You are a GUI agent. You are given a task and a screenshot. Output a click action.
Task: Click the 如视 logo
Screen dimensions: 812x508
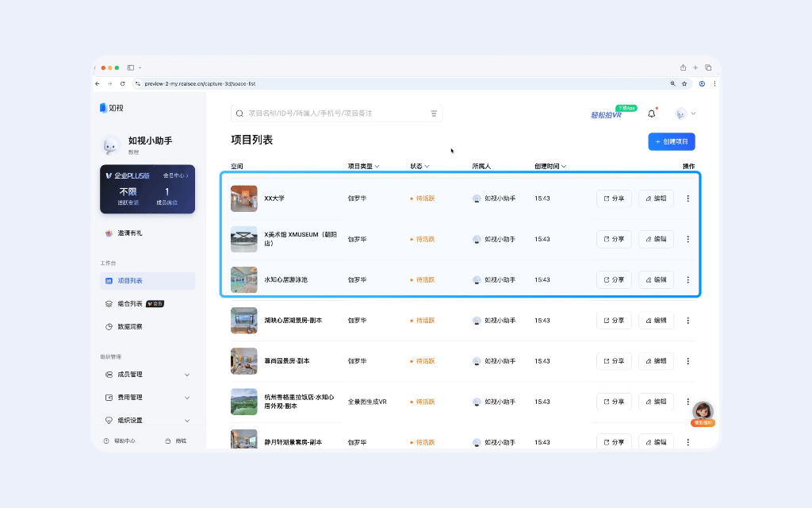pyautogui.click(x=111, y=108)
